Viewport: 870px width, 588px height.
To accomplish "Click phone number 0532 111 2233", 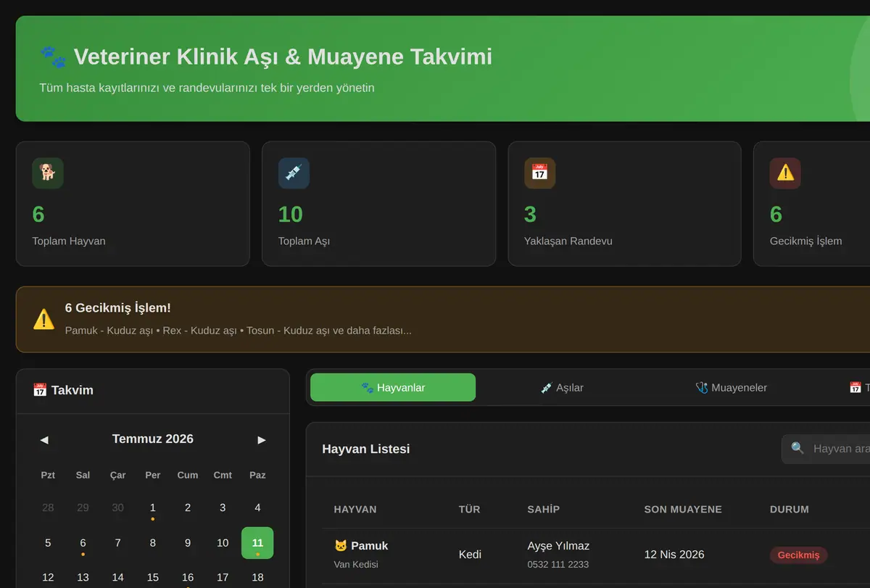I will click(558, 565).
